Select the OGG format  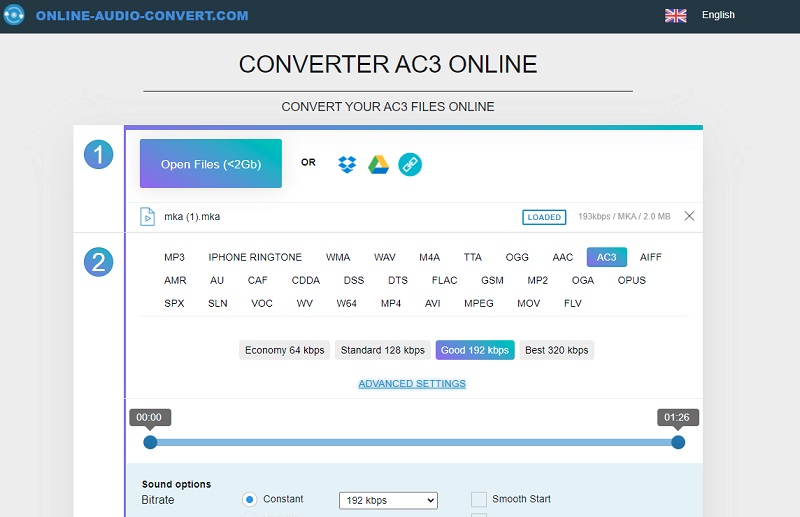[x=517, y=257]
